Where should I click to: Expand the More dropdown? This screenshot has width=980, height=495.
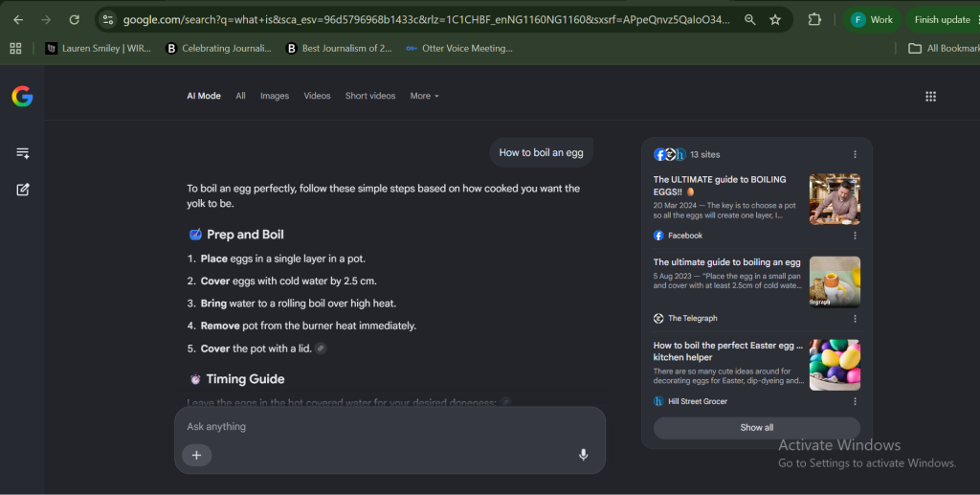(424, 96)
